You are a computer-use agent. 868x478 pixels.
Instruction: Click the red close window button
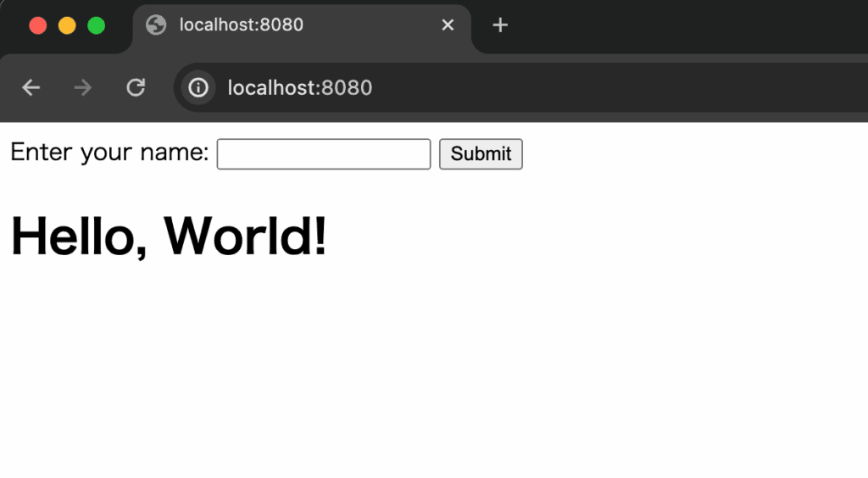(37, 25)
